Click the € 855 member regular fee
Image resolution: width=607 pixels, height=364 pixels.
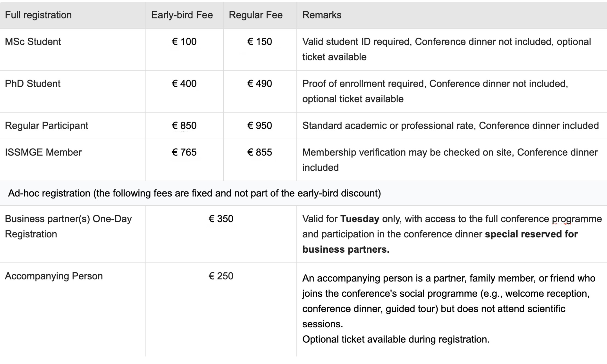(x=260, y=152)
